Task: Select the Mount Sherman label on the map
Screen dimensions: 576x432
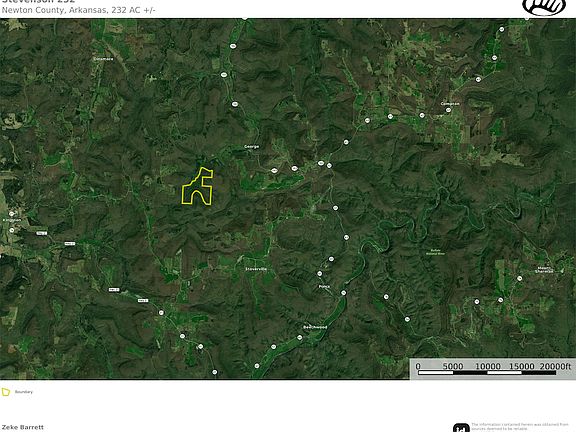Action: tap(544, 270)
